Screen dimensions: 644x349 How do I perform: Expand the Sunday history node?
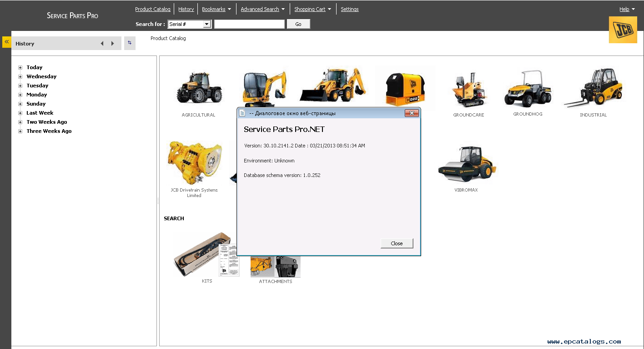20,104
